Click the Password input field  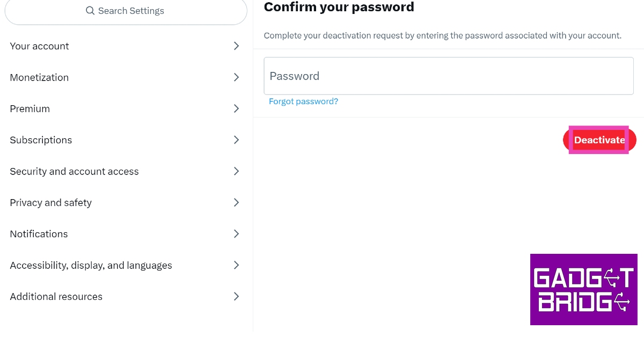click(x=449, y=76)
